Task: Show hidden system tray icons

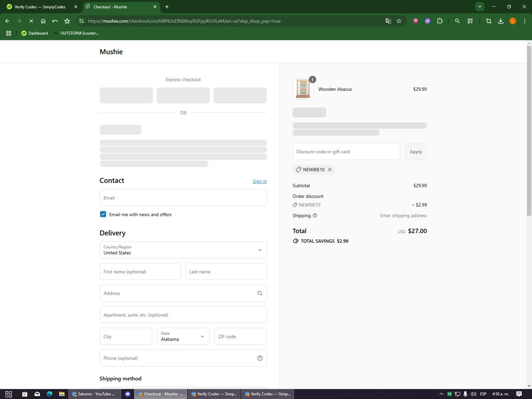Action: coord(441,394)
